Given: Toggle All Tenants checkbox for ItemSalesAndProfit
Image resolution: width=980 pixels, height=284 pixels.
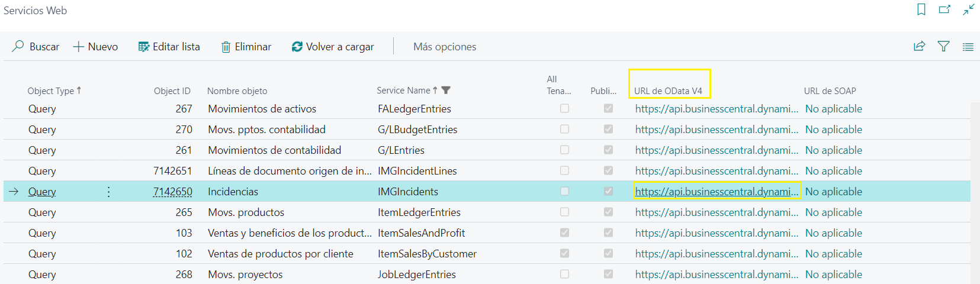Looking at the screenshot, I should coord(564,233).
